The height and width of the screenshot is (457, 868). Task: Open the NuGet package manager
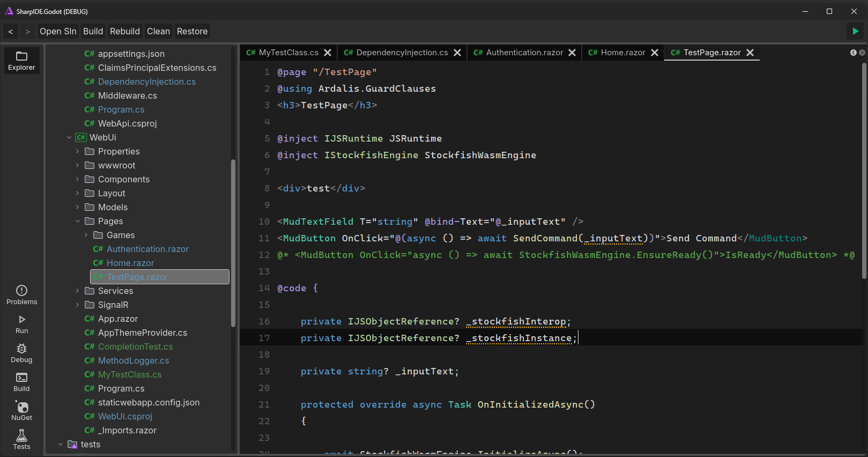[21, 411]
